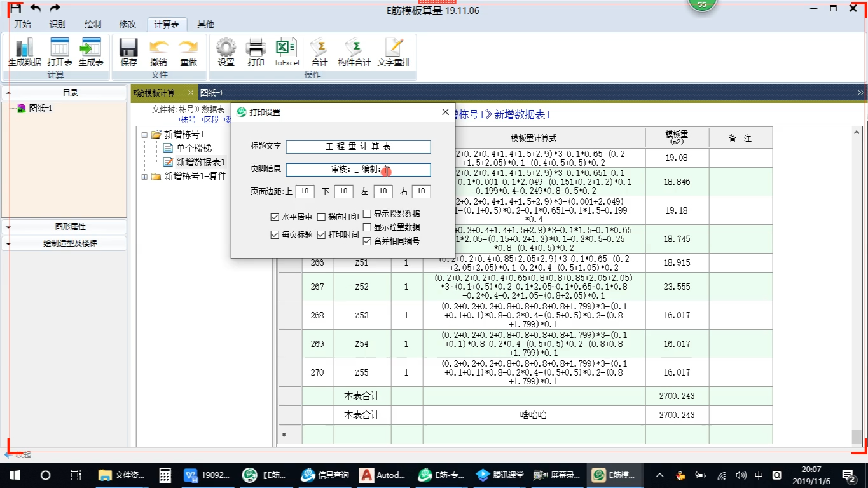
Task: Select 图纸-1 in the 目录 tree
Action: [41, 108]
